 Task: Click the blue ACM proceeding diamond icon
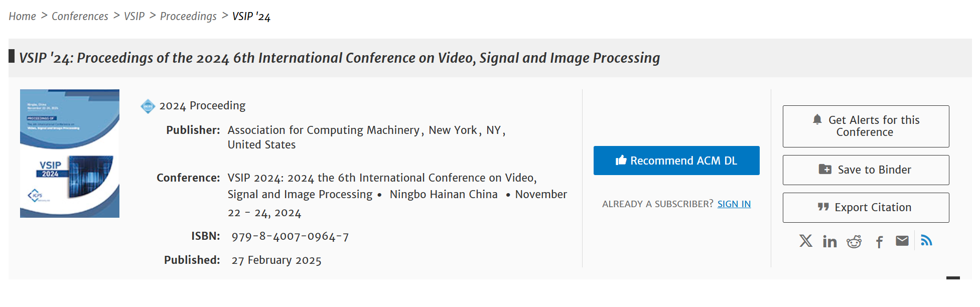pyautogui.click(x=148, y=106)
